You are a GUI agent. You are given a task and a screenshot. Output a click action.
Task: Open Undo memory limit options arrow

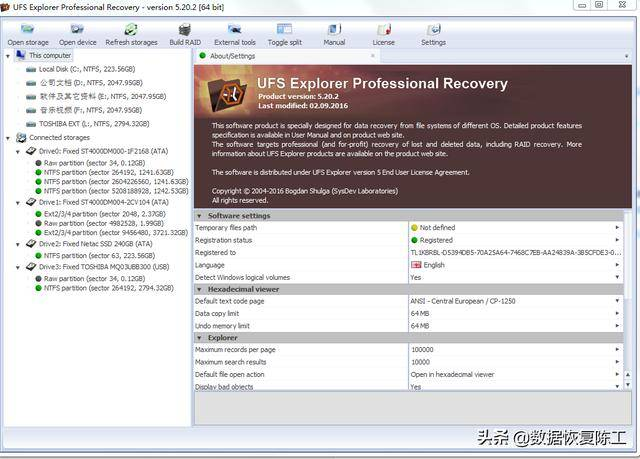coord(617,326)
